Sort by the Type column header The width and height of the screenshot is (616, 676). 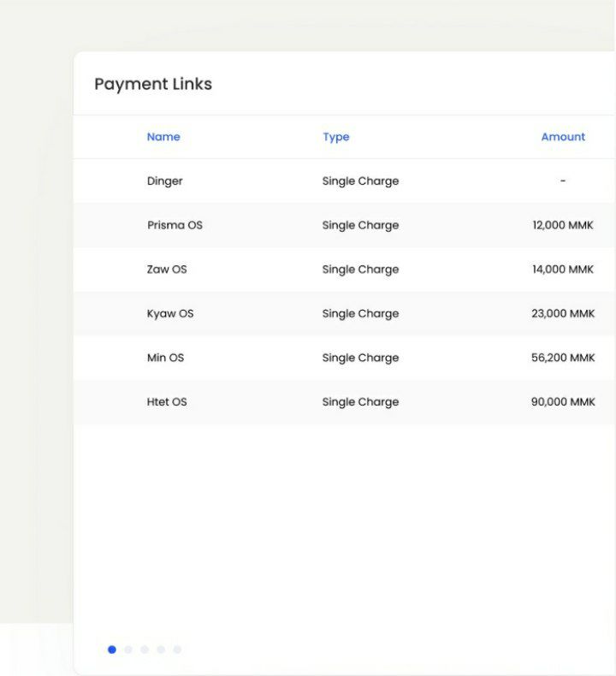(335, 137)
